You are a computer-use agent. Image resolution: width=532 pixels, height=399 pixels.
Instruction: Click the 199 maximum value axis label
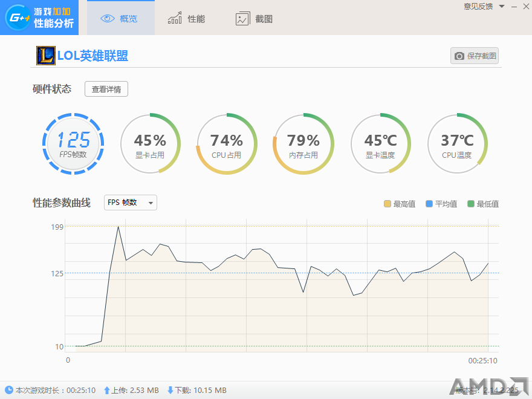pyautogui.click(x=57, y=227)
